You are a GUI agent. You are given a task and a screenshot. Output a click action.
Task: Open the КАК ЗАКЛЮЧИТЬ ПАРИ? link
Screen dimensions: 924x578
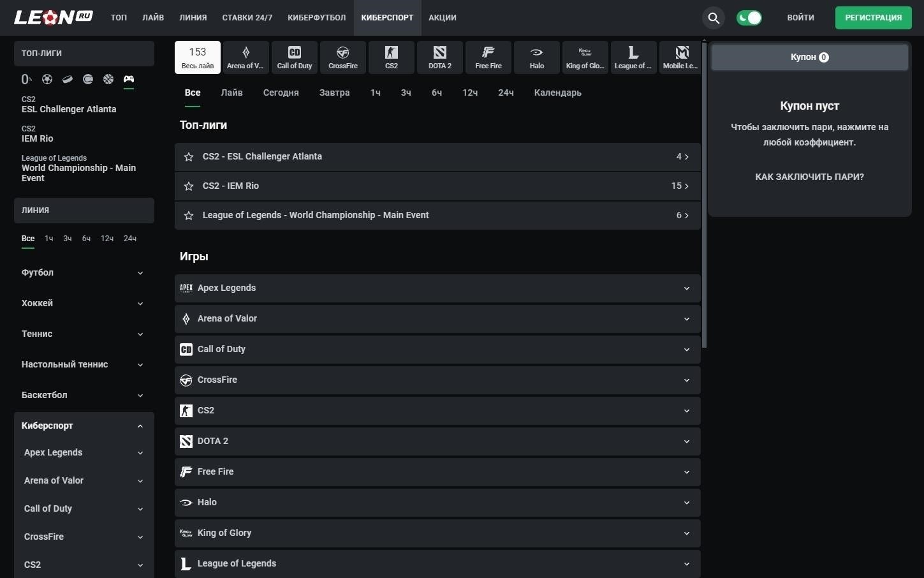(x=810, y=177)
